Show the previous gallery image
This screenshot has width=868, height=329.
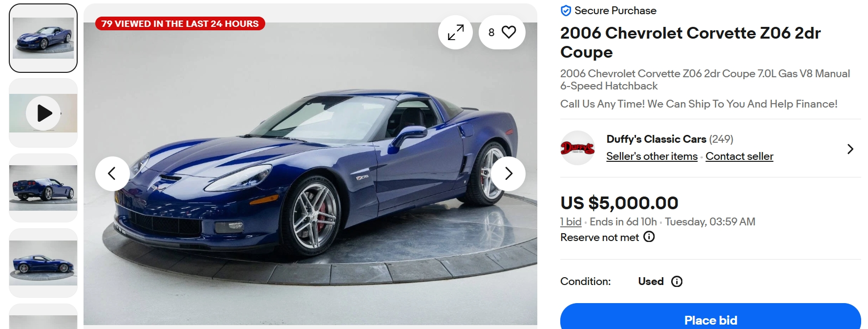point(112,174)
